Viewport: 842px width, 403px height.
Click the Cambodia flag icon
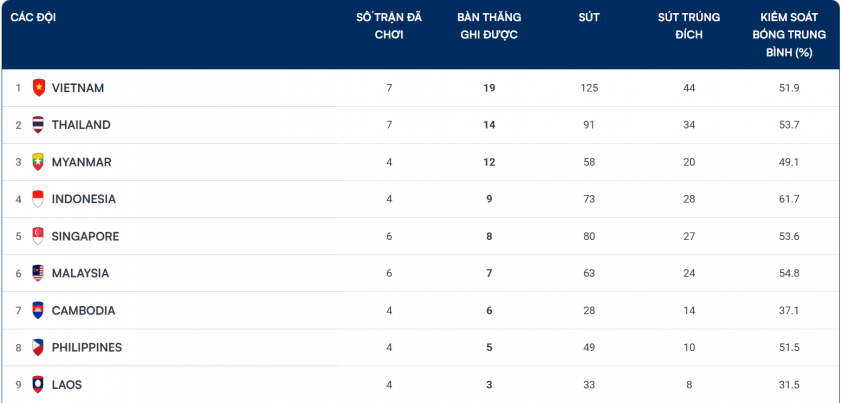tap(38, 310)
